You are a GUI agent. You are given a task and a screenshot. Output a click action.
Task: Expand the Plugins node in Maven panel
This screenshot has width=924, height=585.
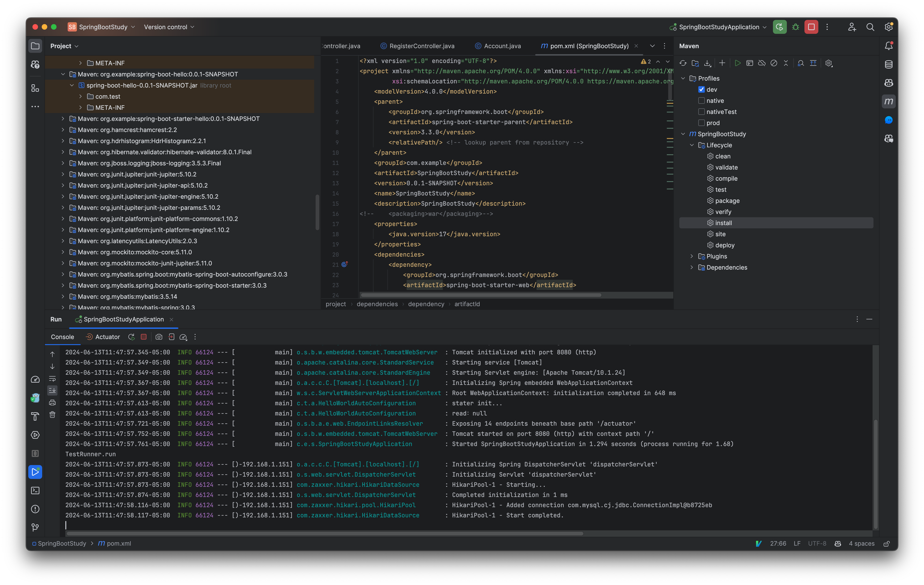[x=692, y=256]
